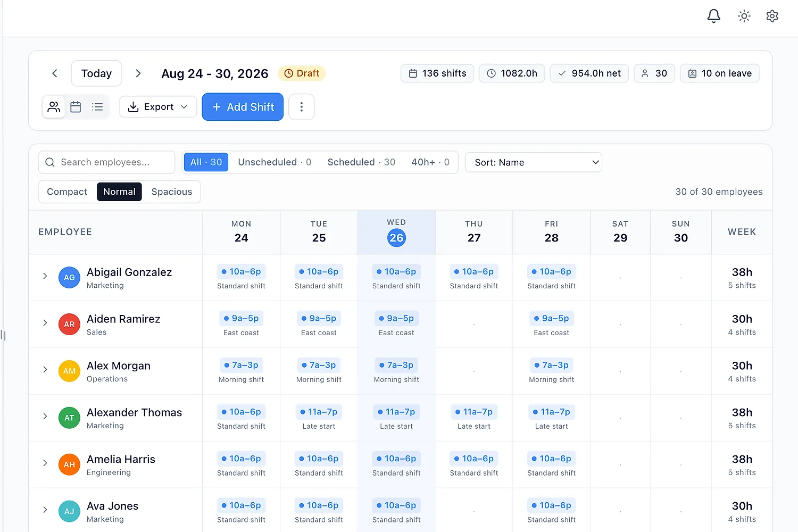Click Aiden Ramirez empty Thursday cell
The image size is (798, 532).
tap(474, 325)
